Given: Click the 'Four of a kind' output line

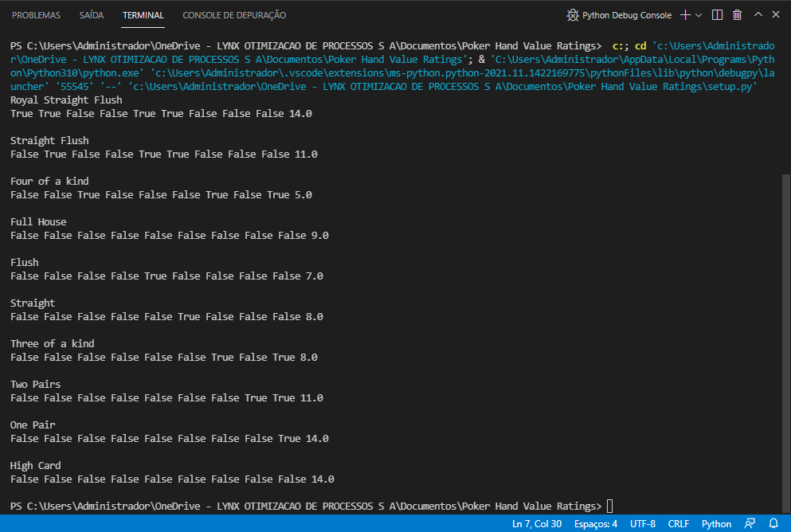Looking at the screenshot, I should click(49, 181).
